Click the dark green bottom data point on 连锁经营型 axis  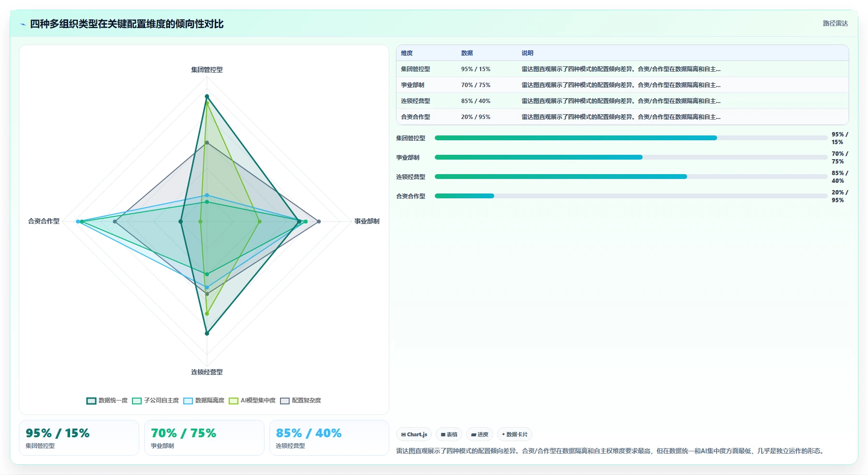(x=207, y=333)
